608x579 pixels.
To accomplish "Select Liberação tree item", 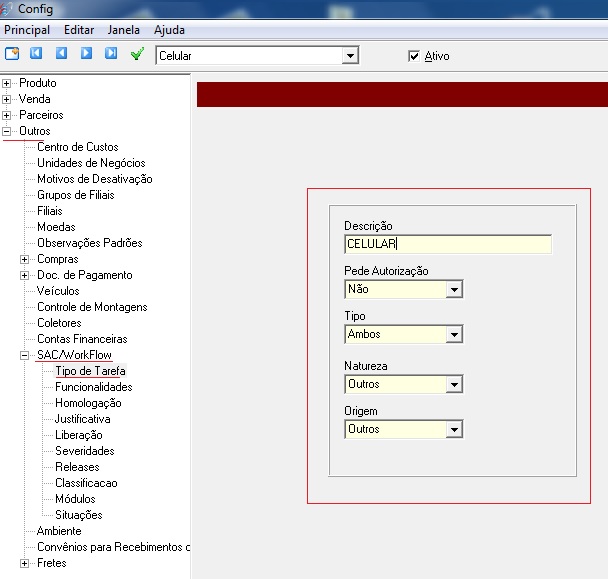I will [x=79, y=435].
